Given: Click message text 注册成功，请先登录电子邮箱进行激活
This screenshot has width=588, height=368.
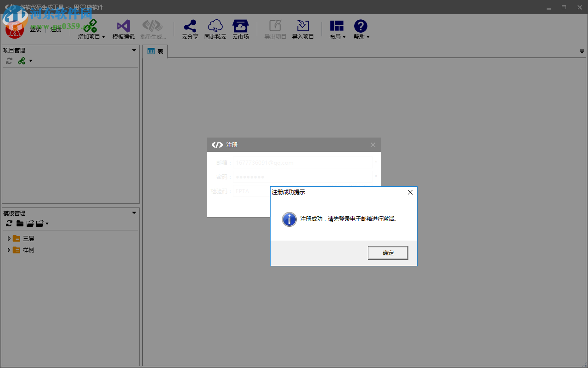Looking at the screenshot, I should pos(349,219).
